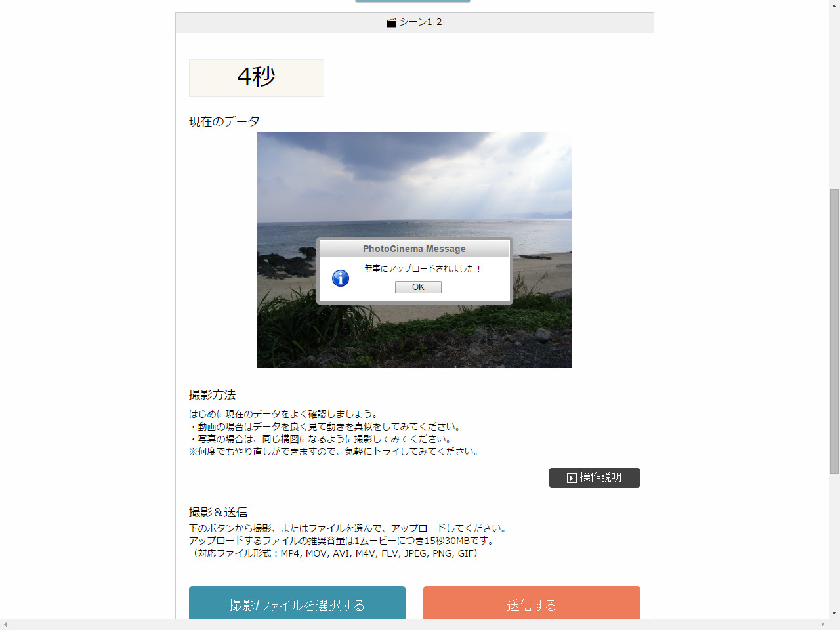The width and height of the screenshot is (840, 630).
Task: Click the PhotoCinema Message dialog title bar
Action: pos(414,248)
